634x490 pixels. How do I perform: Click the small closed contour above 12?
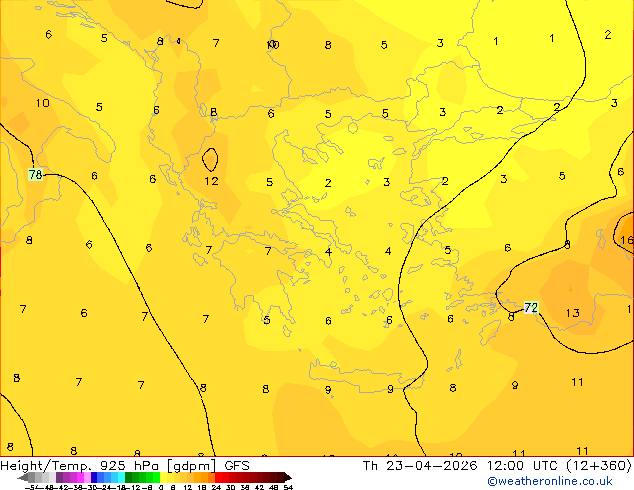(x=210, y=159)
